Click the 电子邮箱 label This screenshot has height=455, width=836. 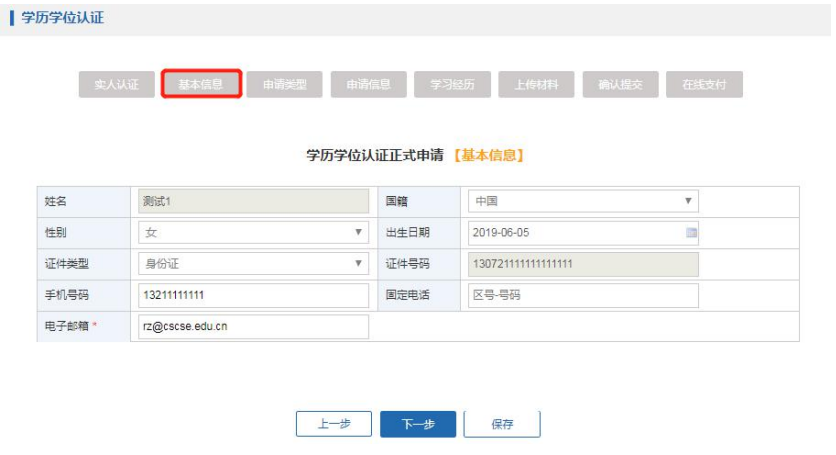pos(67,326)
